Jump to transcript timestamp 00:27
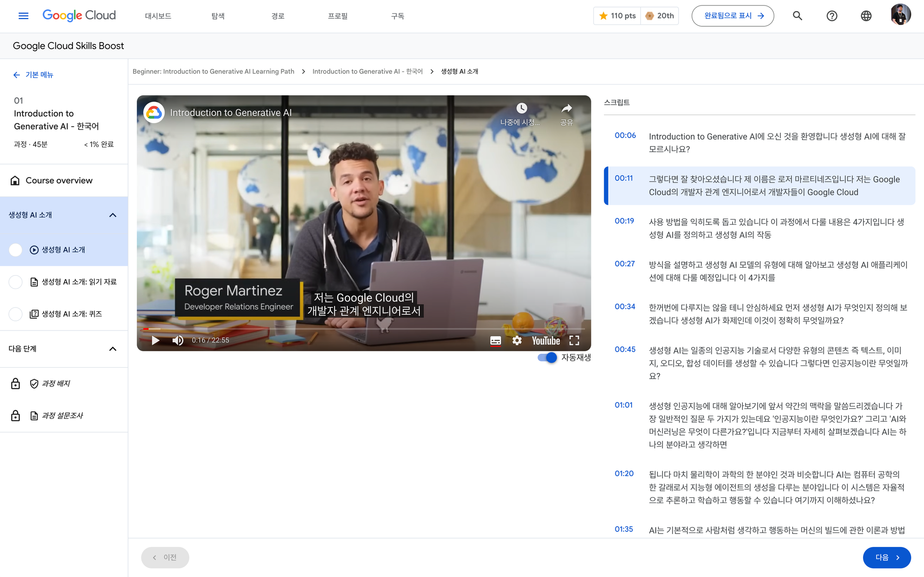 (x=625, y=264)
